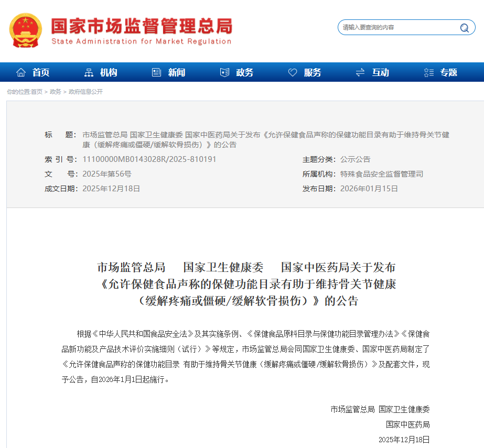
Task: Click the heart-shaped services icon beside 服务
Action: pyautogui.click(x=292, y=72)
